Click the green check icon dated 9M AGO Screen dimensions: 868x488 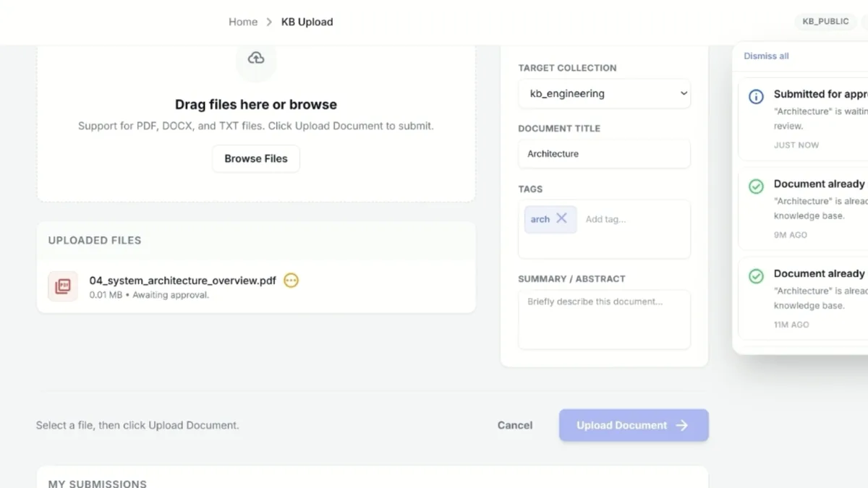tap(756, 187)
